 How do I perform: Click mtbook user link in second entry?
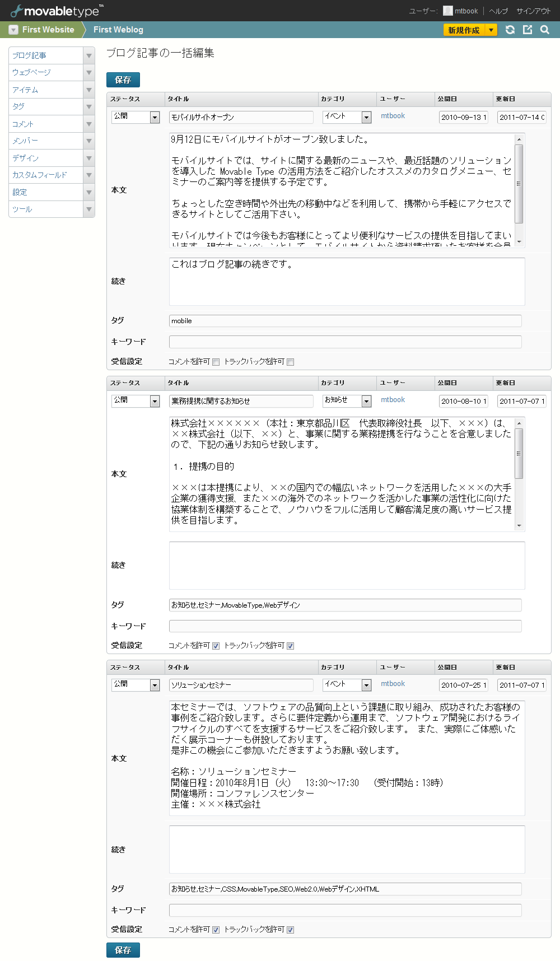[x=393, y=400]
